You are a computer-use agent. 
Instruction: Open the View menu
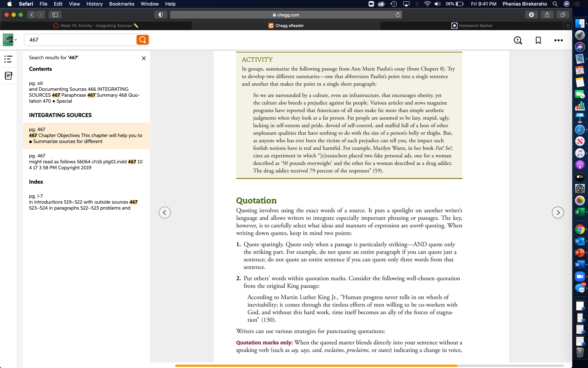(74, 4)
